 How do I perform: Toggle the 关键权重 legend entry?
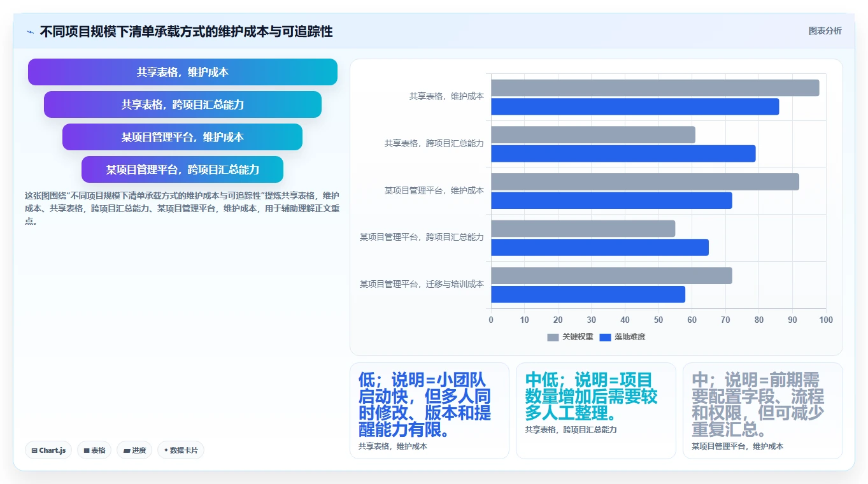click(570, 337)
